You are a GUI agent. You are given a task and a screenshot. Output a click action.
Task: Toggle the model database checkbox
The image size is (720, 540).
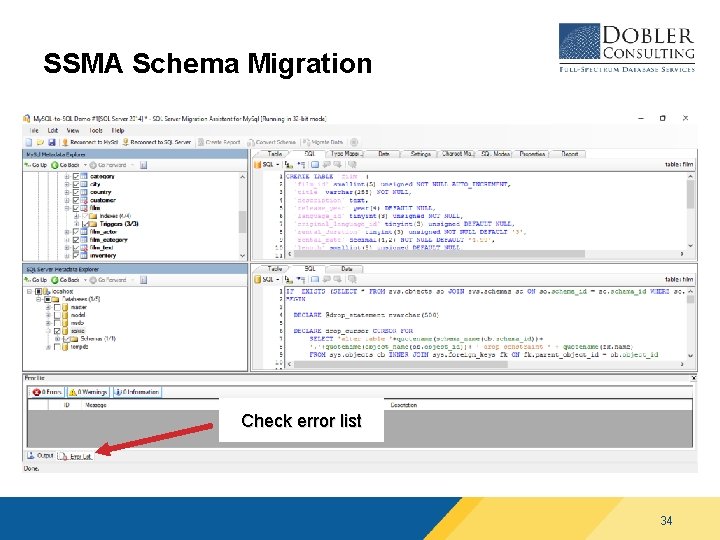[57, 315]
